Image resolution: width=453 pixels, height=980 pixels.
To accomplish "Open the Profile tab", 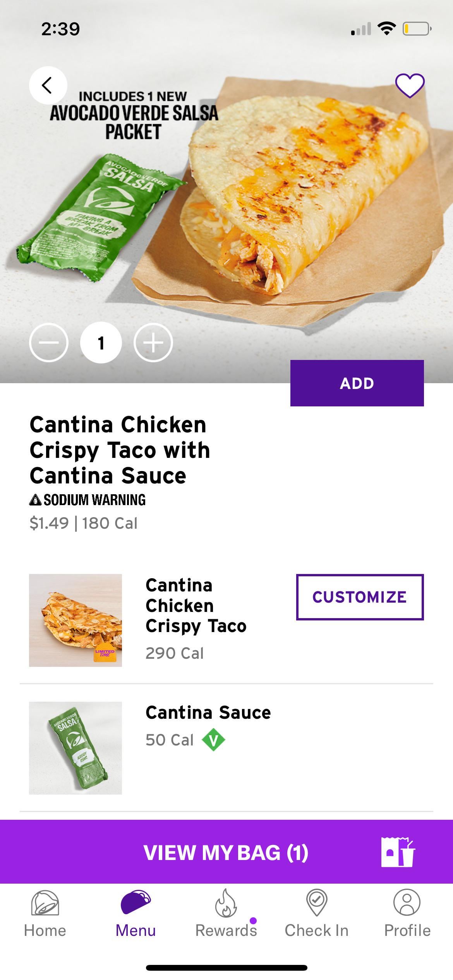I will (x=407, y=913).
